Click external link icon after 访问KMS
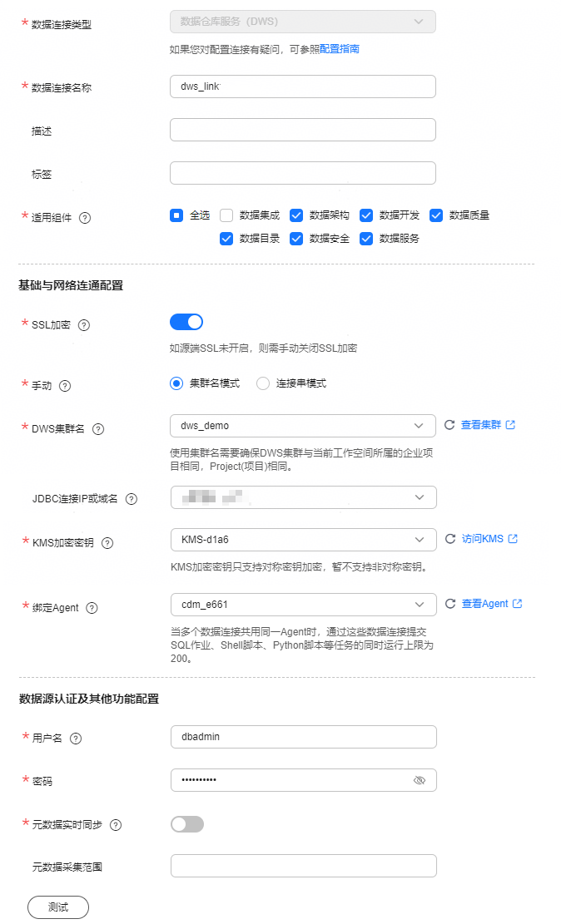561x924 pixels. tap(514, 539)
